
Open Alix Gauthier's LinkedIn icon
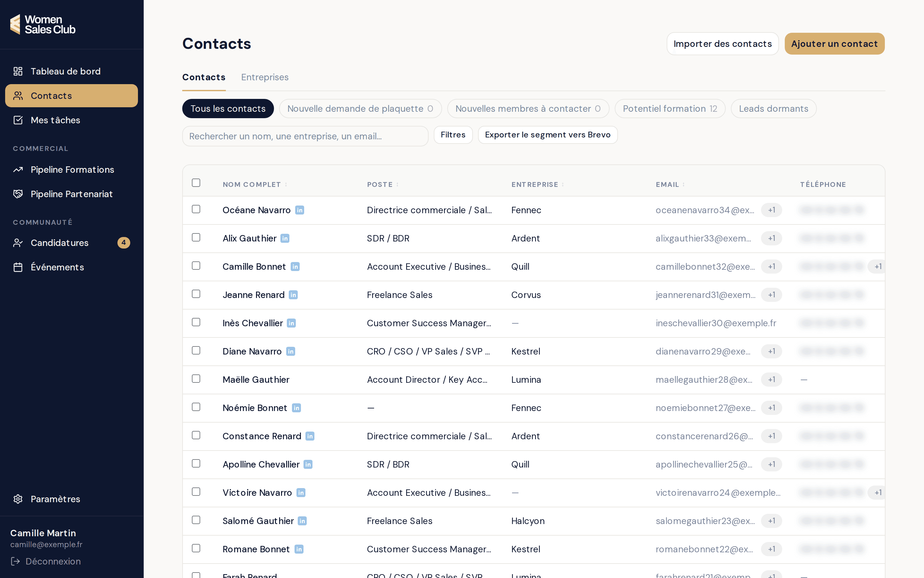[285, 239]
